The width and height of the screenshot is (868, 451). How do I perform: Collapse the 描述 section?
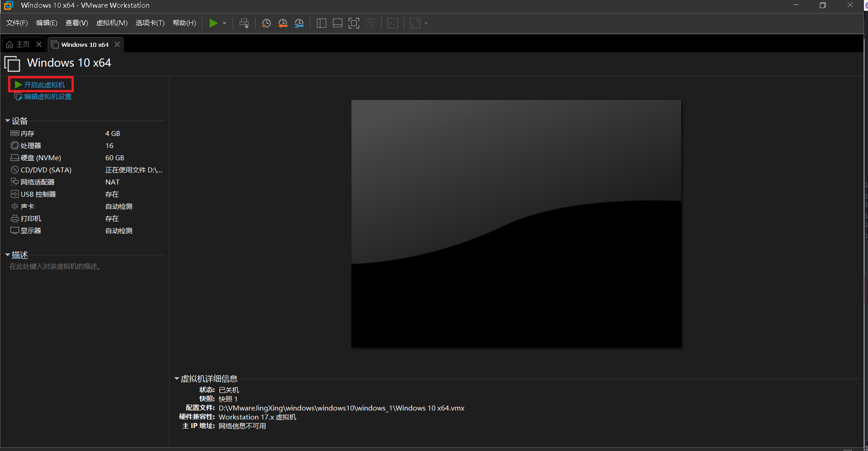tap(8, 255)
